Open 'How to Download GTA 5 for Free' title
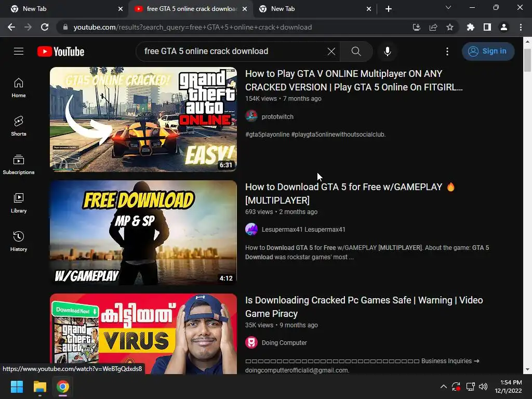This screenshot has height=399, width=532. pos(350,193)
